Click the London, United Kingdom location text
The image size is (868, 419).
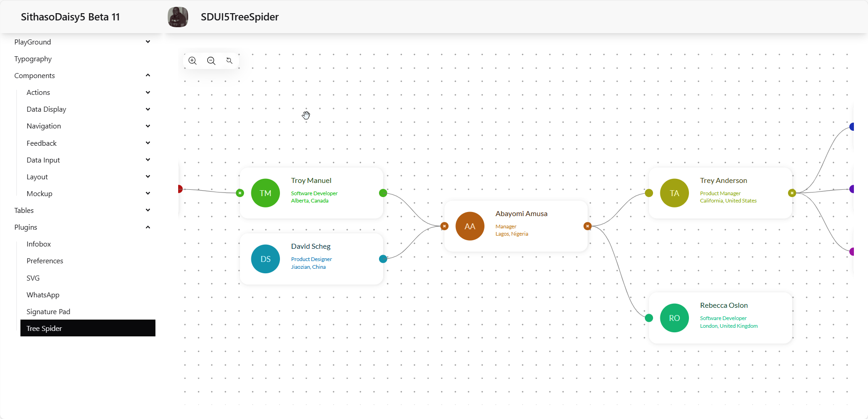click(729, 326)
